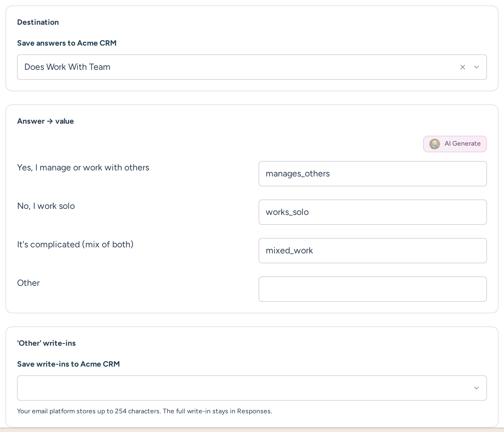Click the 'Other' write-ins heading
This screenshot has height=432, width=504.
(46, 343)
